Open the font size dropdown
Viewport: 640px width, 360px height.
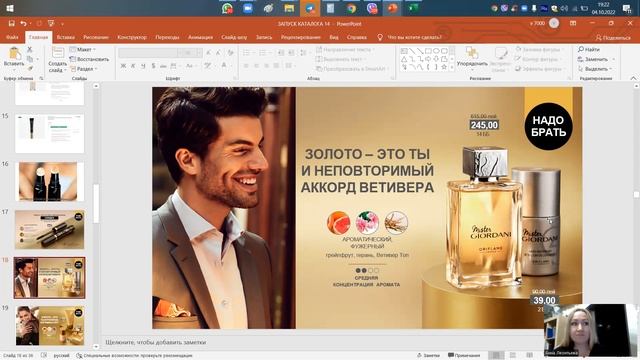(199, 53)
